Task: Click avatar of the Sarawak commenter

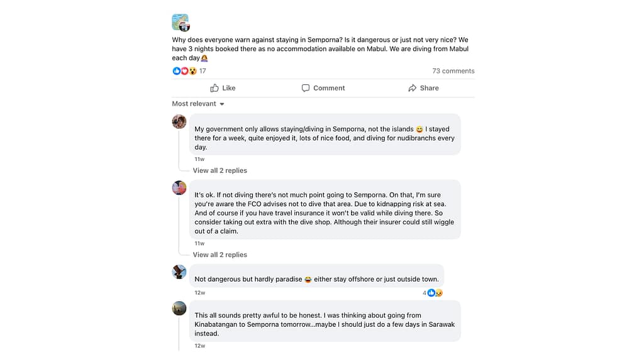Action: click(x=179, y=308)
